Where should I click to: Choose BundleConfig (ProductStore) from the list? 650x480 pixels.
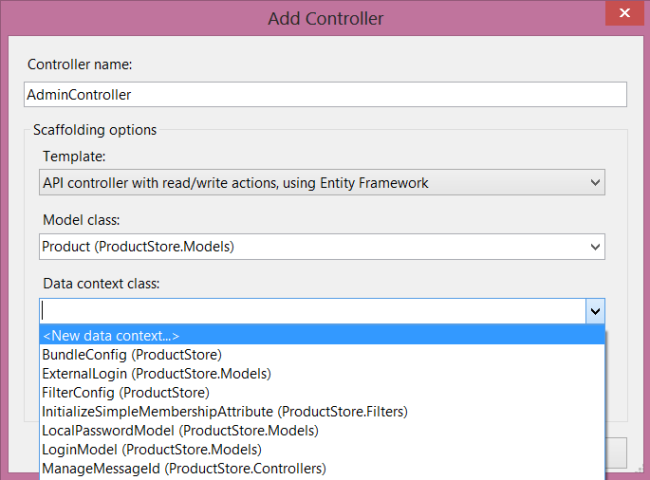131,354
